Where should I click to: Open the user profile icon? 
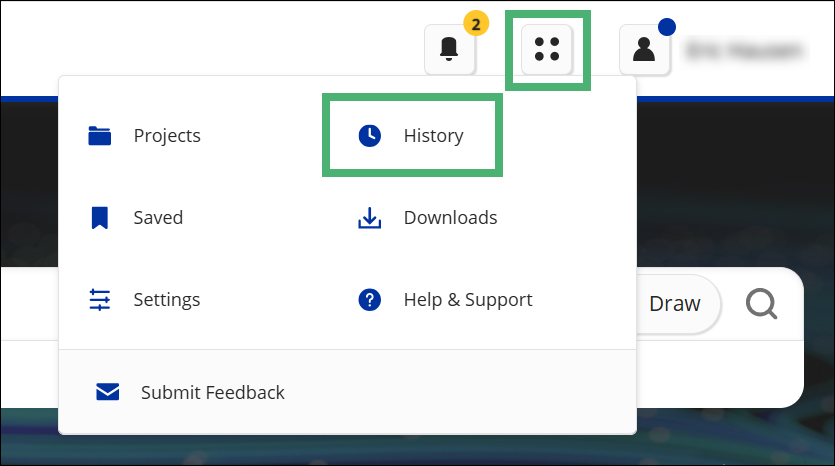point(644,49)
